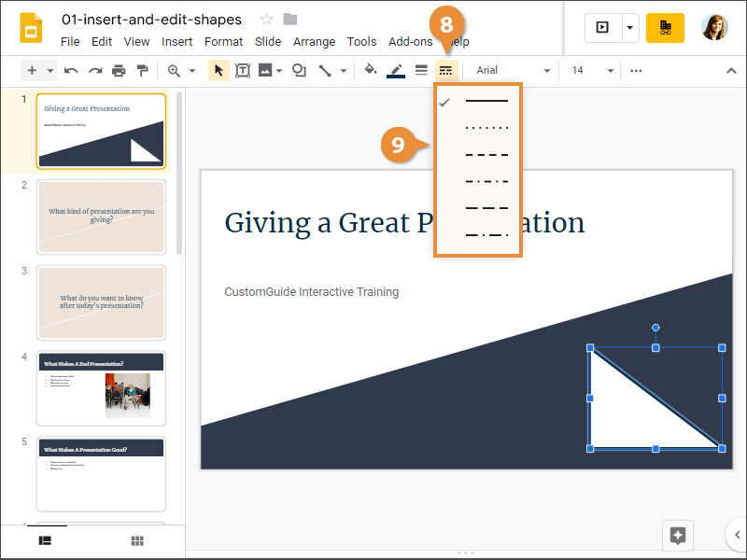This screenshot has width=747, height=560.
Task: Open the Tools menu
Action: [361, 42]
